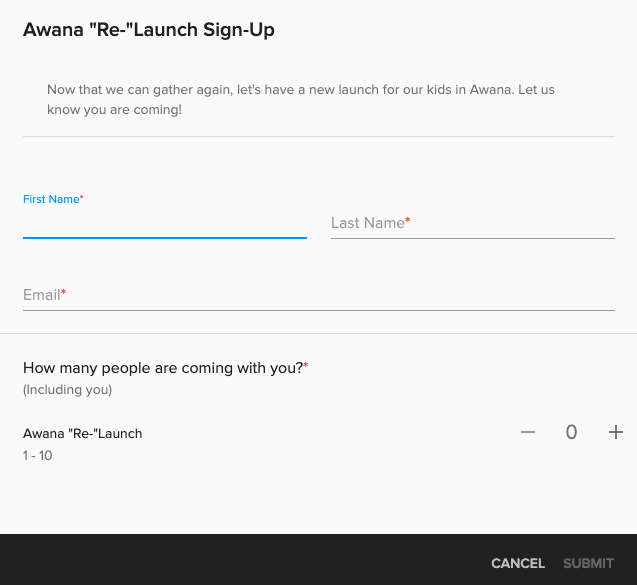Click the attendee count value 0

point(572,433)
